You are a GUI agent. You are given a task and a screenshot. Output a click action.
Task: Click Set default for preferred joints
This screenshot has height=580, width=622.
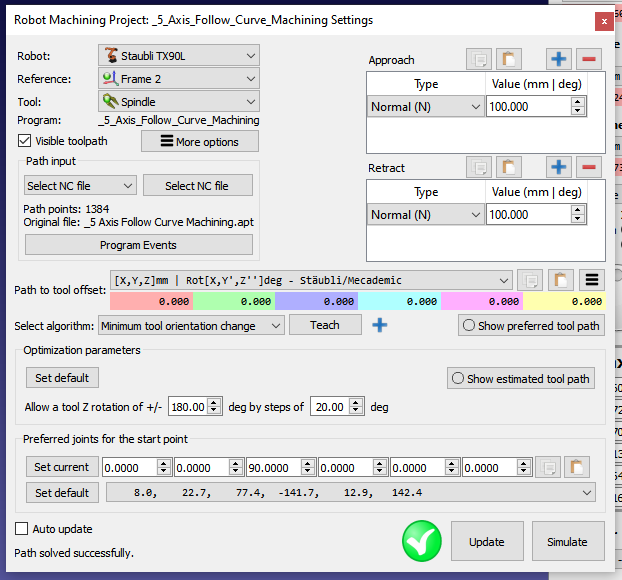(x=62, y=492)
